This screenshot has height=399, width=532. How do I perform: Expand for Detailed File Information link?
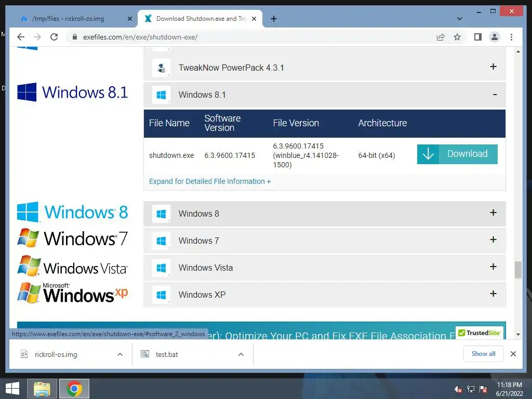[210, 181]
